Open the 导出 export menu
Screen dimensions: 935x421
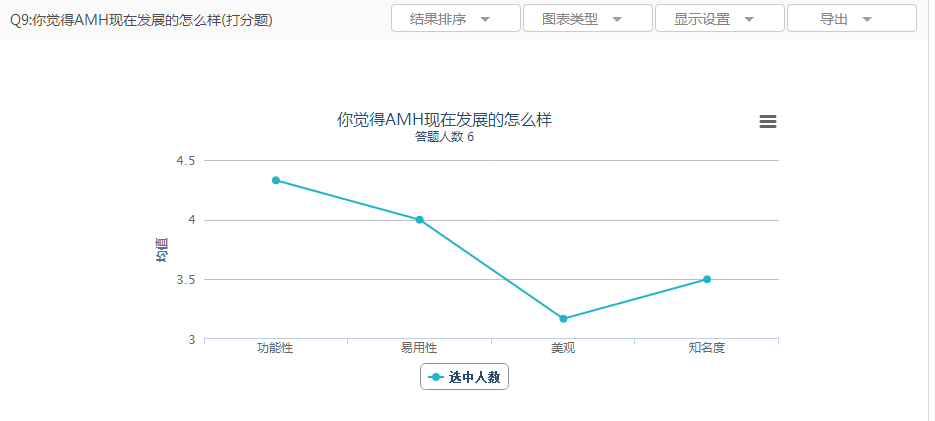[x=851, y=19]
